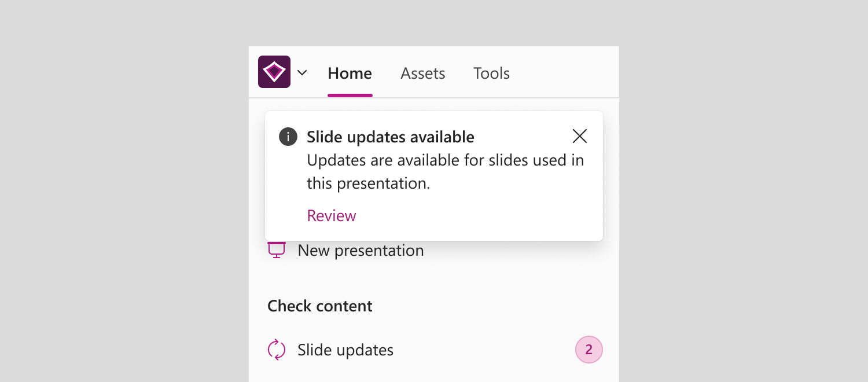This screenshot has width=868, height=382.
Task: Dismiss the Slide updates available notification
Action: pyautogui.click(x=579, y=136)
